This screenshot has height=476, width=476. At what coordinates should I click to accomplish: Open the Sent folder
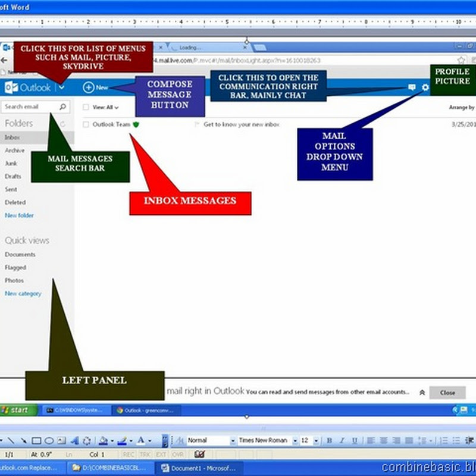[x=11, y=189]
